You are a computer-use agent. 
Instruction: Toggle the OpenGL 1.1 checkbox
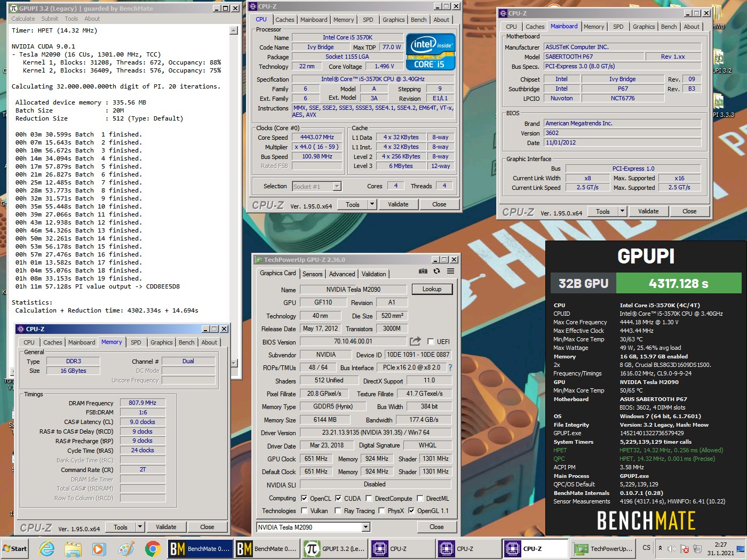click(x=411, y=511)
